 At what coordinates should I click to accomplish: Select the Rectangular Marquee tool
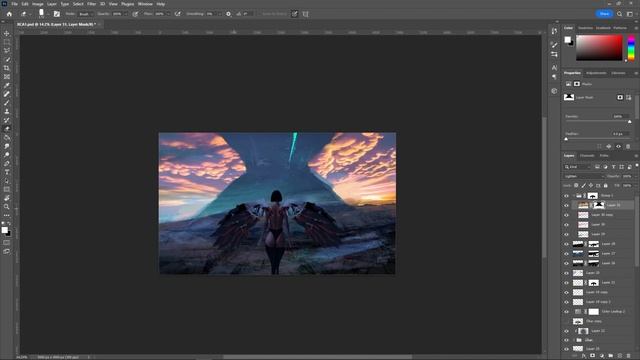[7, 42]
